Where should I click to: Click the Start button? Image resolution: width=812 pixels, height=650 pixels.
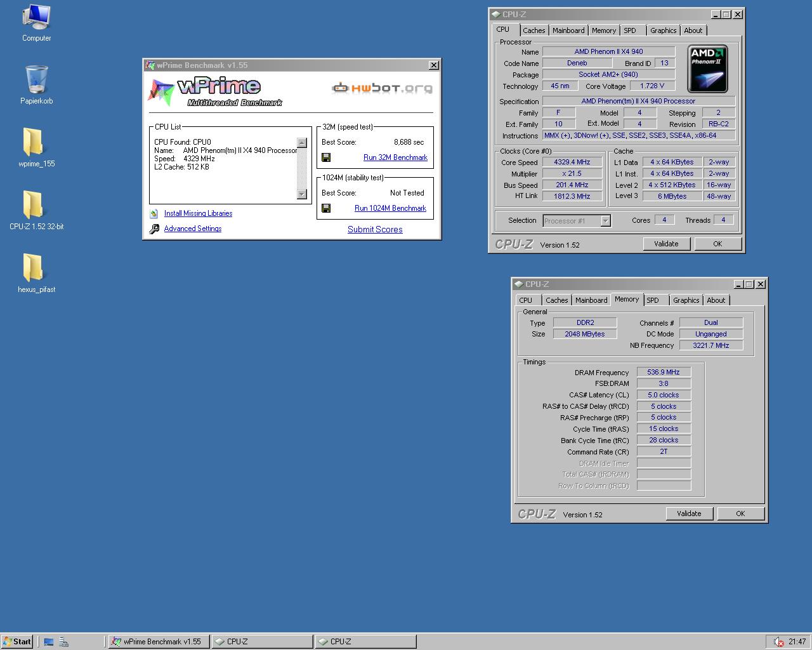17,642
